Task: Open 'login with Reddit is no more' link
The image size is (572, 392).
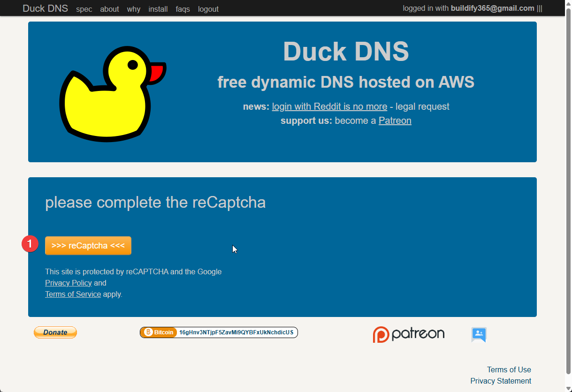Action: pos(329,106)
